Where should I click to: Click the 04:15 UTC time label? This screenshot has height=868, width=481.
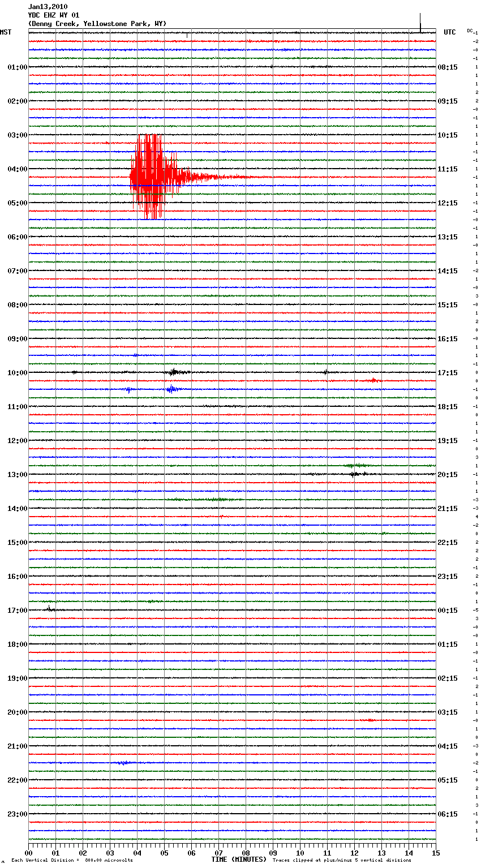pyautogui.click(x=448, y=746)
